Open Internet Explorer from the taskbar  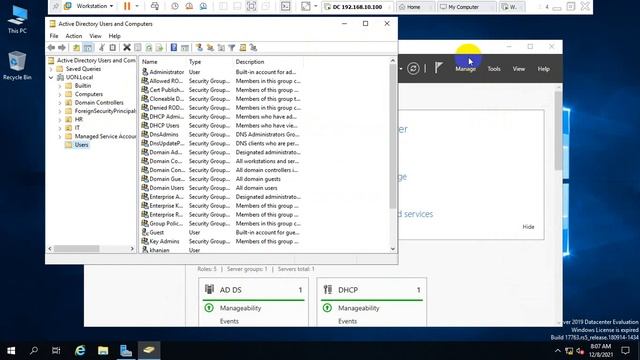80,350
